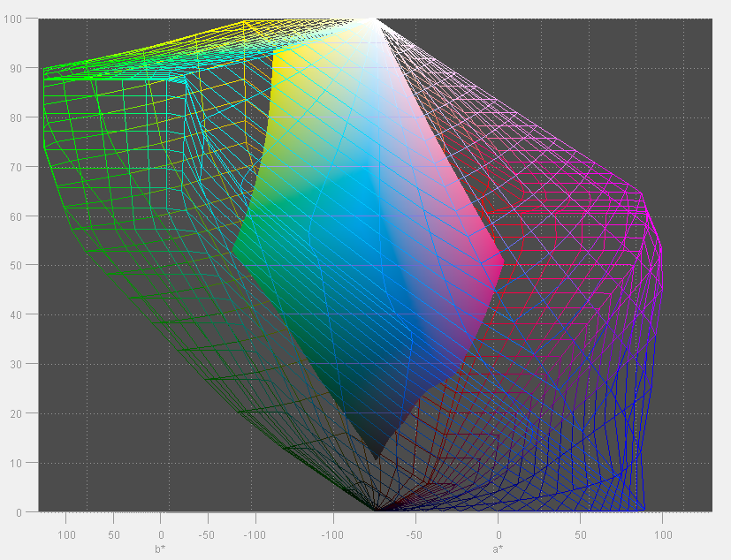
Task: Click the "b*" axis label
Action: click(x=160, y=549)
